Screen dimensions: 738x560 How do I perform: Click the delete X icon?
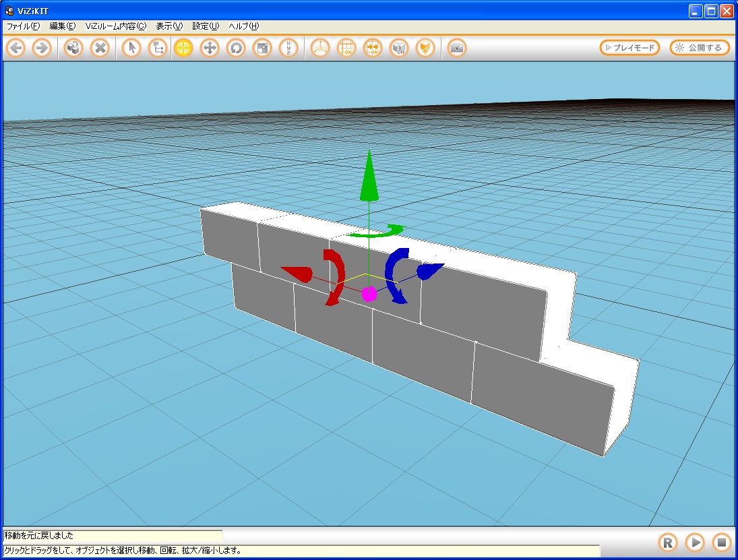(100, 48)
